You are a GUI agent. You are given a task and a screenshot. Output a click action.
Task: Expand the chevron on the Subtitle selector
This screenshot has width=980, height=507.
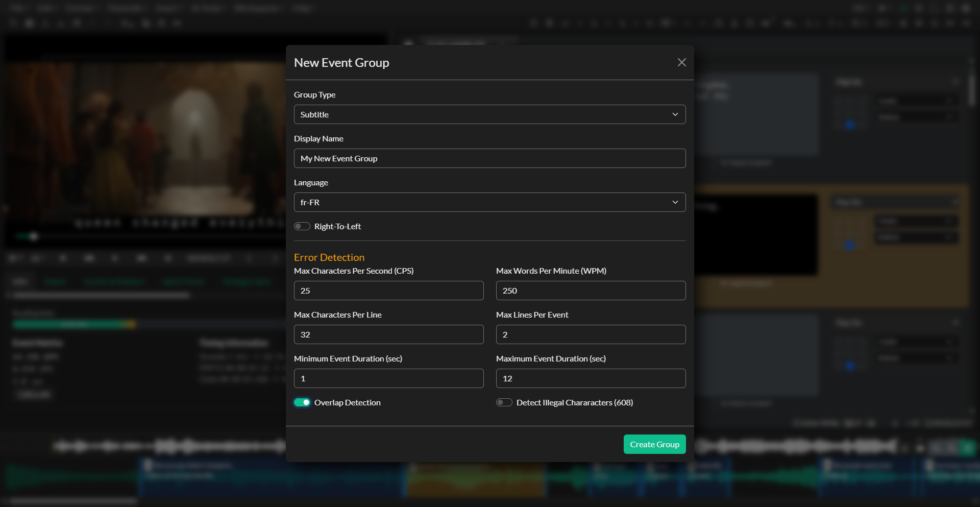pos(675,114)
